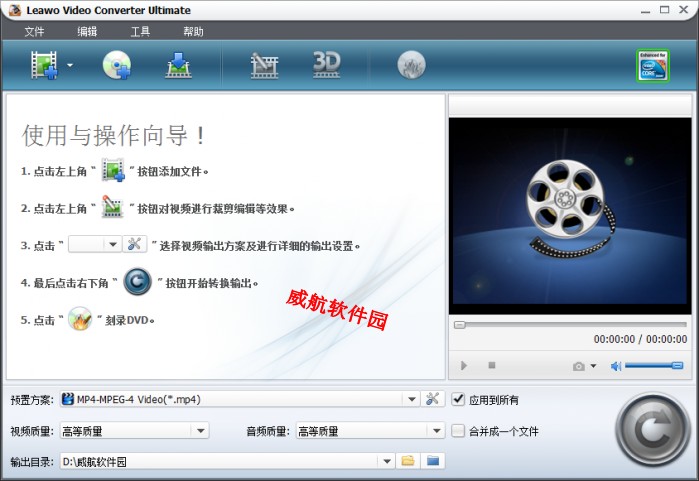The height and width of the screenshot is (481, 699).
Task: Click the open output folder icon
Action: pos(433,461)
